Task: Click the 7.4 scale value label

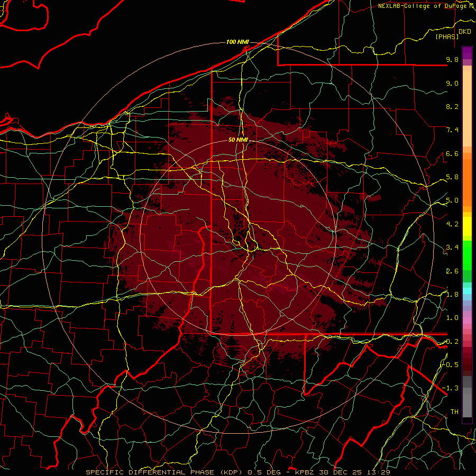Action: [x=452, y=130]
